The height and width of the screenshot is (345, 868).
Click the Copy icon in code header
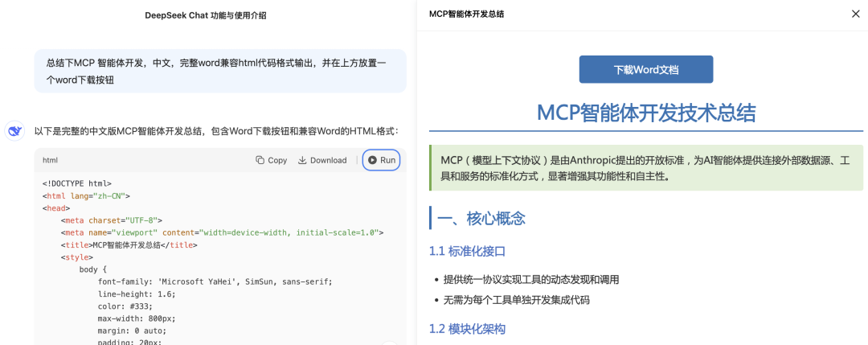pos(260,160)
